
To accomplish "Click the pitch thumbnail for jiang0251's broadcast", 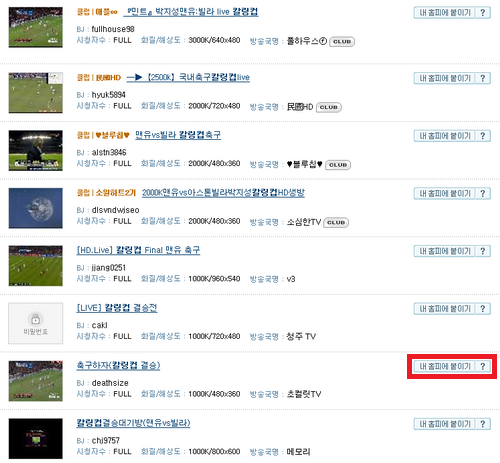I will pyautogui.click(x=36, y=266).
